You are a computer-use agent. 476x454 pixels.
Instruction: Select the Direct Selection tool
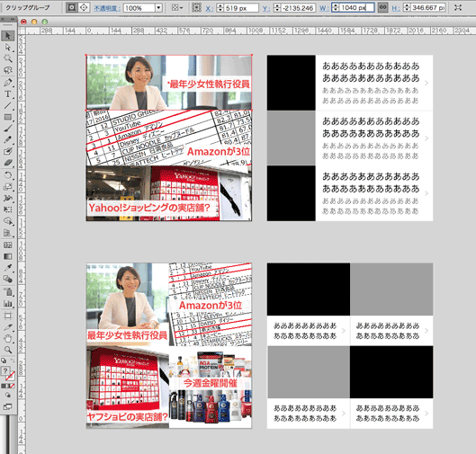pos(8,48)
